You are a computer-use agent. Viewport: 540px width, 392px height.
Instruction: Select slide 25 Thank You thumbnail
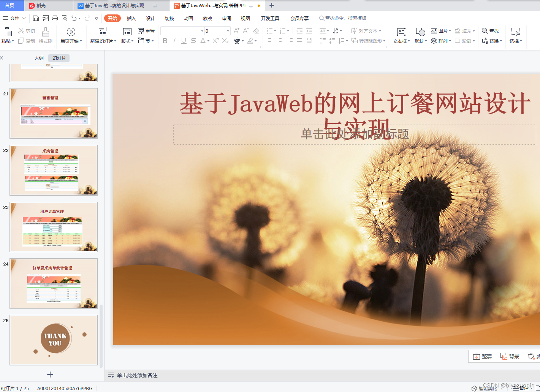[x=54, y=340]
